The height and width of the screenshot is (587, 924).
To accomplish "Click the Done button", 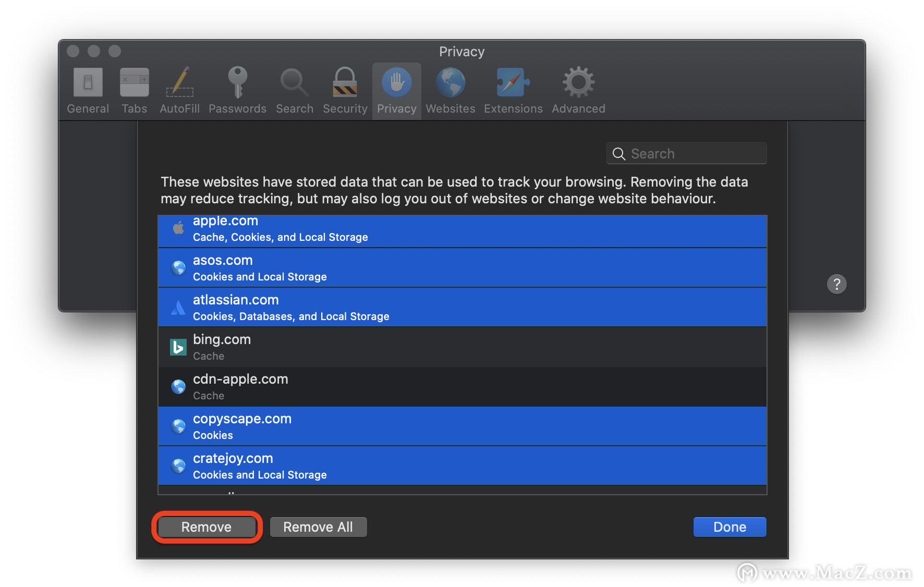I will coord(730,527).
